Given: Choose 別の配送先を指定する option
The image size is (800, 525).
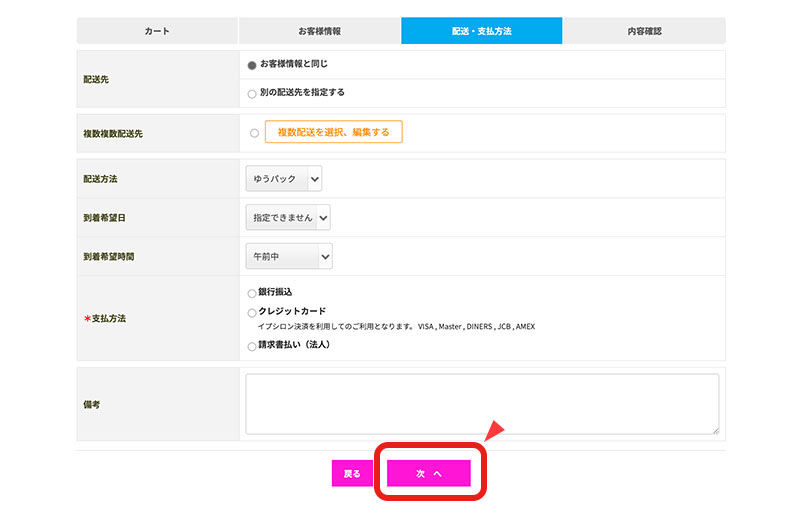Looking at the screenshot, I should [252, 94].
